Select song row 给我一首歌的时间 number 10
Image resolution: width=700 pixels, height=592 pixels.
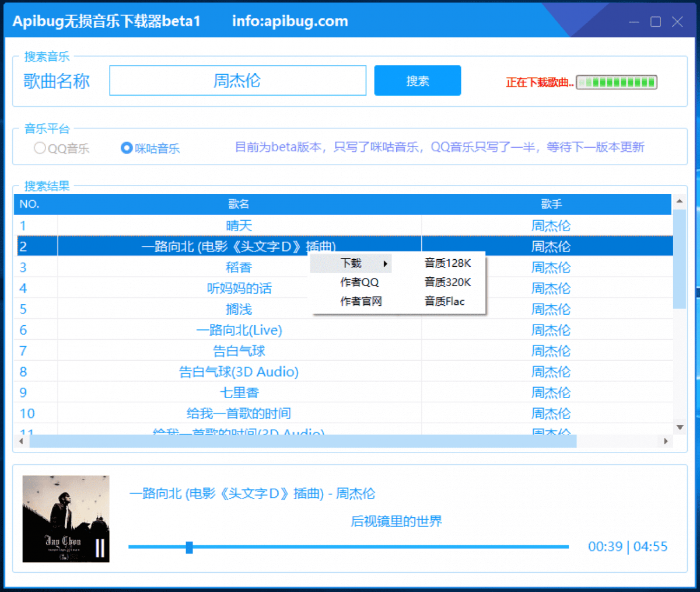tap(344, 413)
